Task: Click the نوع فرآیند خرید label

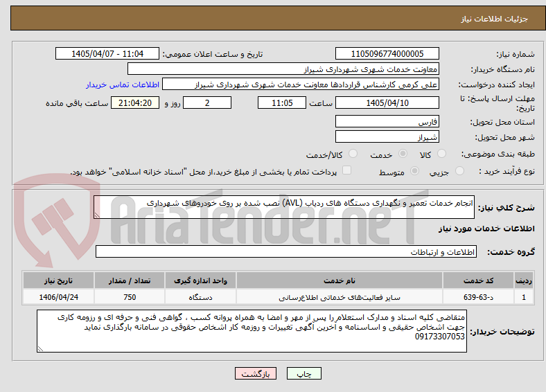Action: pyautogui.click(x=507, y=171)
